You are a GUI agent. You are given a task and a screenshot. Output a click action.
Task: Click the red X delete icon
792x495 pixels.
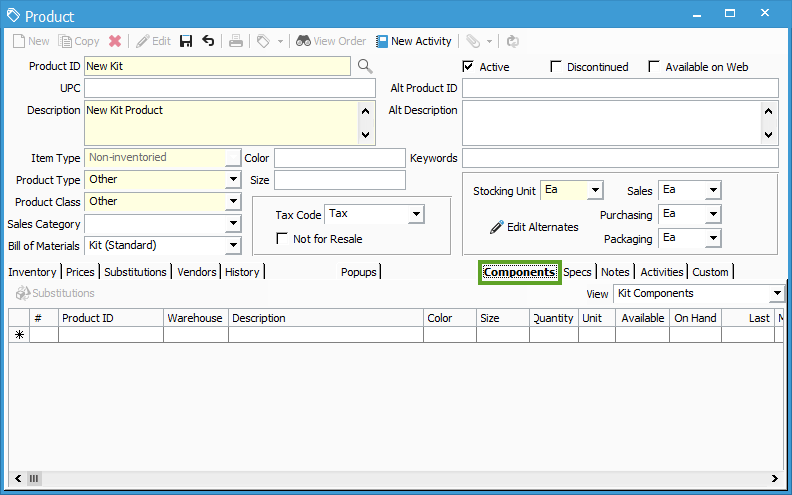[115, 41]
